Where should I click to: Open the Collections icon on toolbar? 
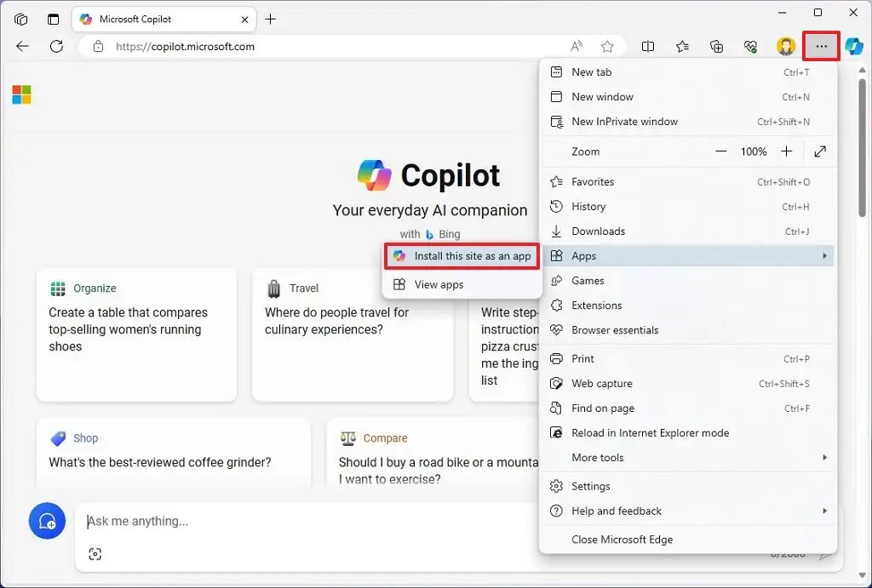click(716, 47)
